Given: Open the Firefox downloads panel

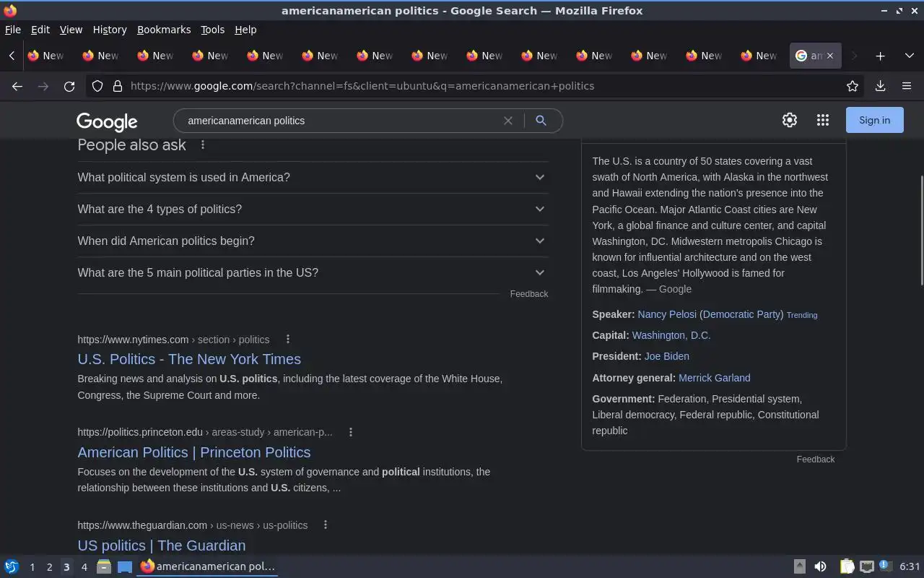Looking at the screenshot, I should click(880, 86).
